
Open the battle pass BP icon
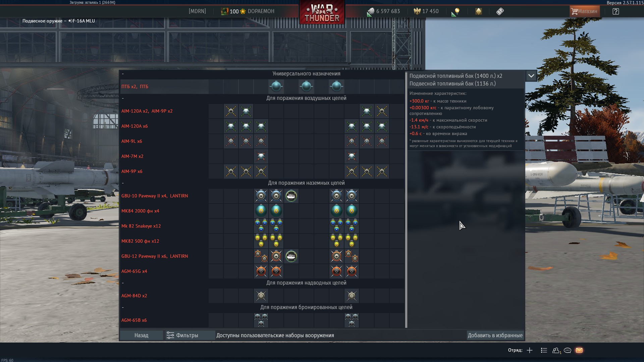(500, 11)
